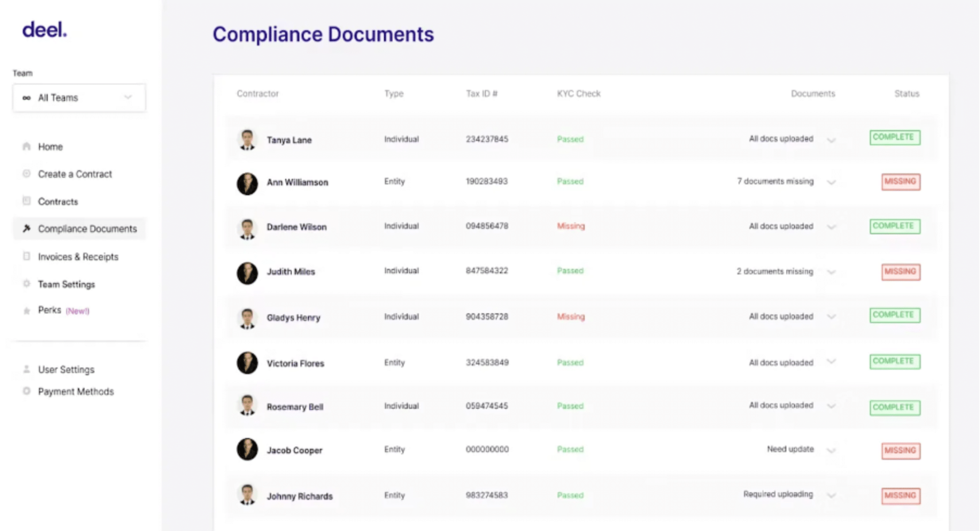Expand Jacob Cooper's Need update chevron
The width and height of the screenshot is (980, 531).
click(x=831, y=450)
